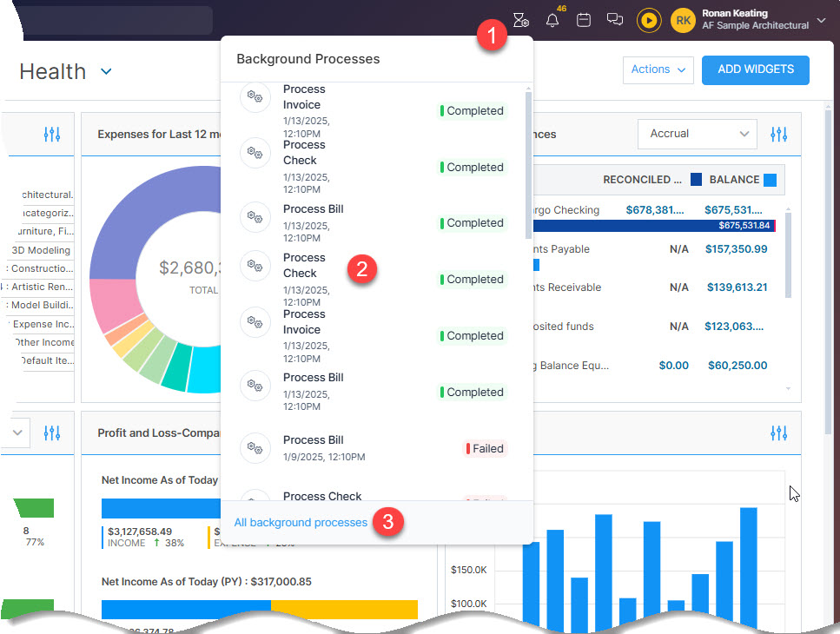Viewport: 840px width, 634px height.
Task: Open filter icon on the bar chart widget
Action: [778, 433]
